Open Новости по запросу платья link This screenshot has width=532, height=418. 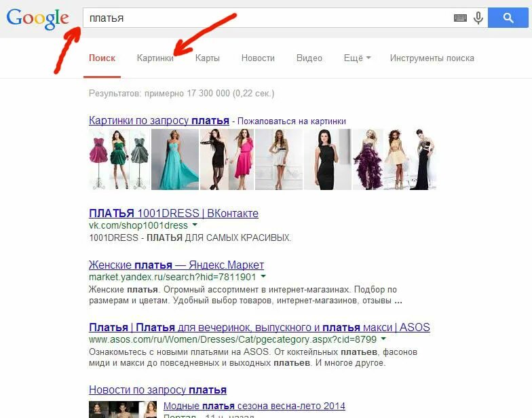click(x=157, y=389)
